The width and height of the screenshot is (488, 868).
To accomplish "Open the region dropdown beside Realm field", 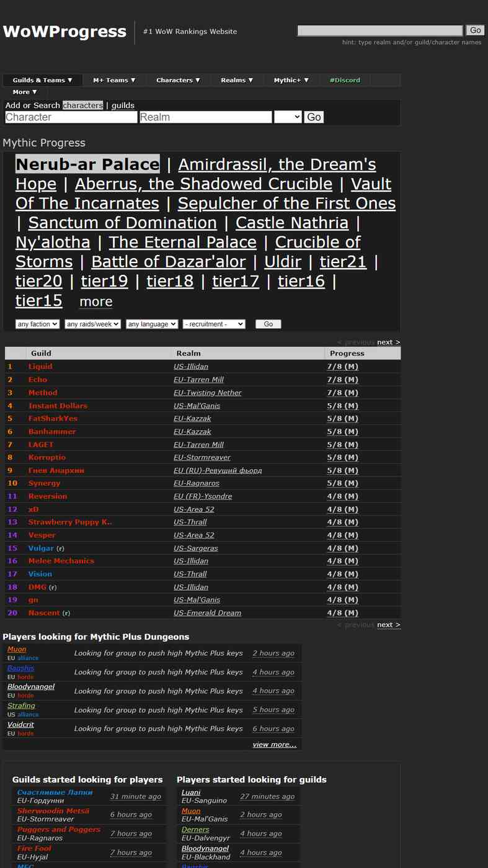I will pos(288,117).
